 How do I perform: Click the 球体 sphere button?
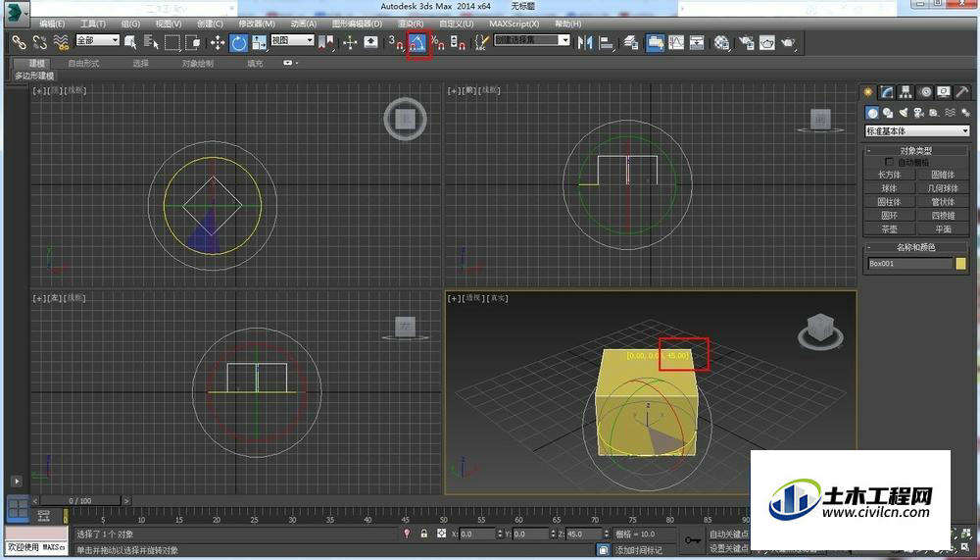tap(890, 188)
